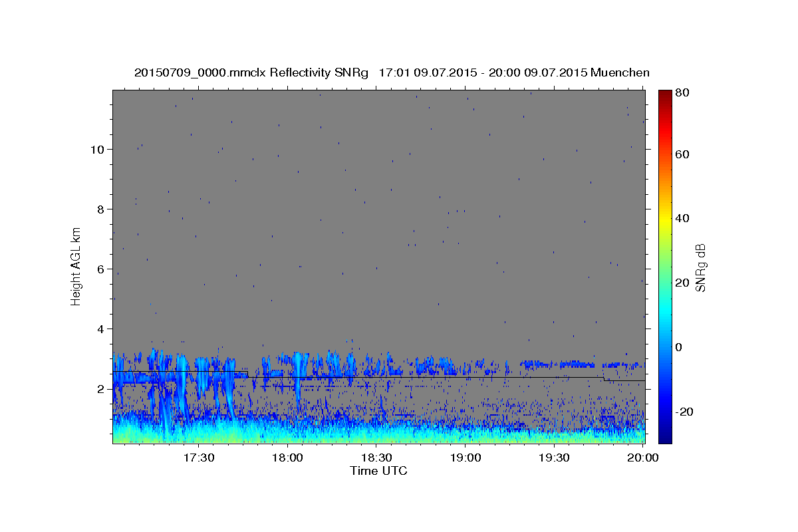Click the 18:00 time tick label
The height and width of the screenshot is (532, 798).
click(x=287, y=458)
